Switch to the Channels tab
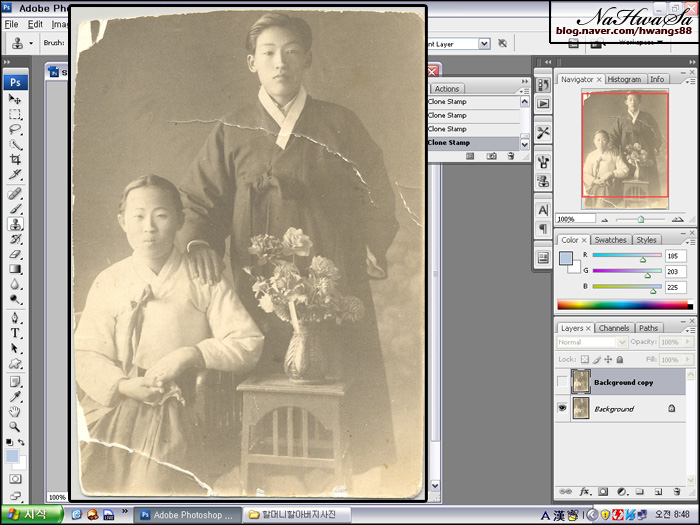Viewport: 700px width, 525px height. point(614,328)
